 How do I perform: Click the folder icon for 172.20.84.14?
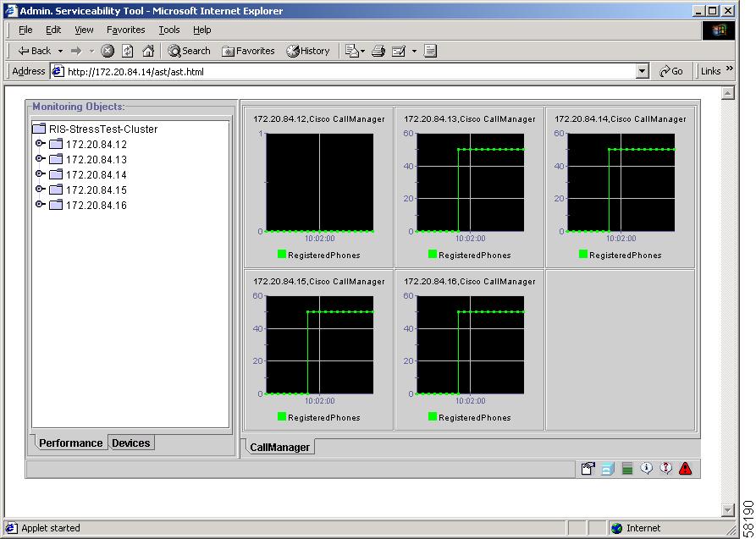click(x=57, y=174)
